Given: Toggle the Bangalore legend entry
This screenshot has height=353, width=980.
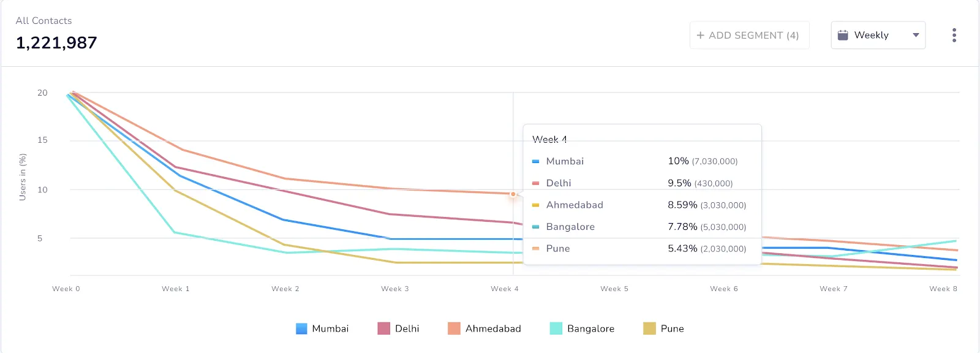Looking at the screenshot, I should point(582,328).
